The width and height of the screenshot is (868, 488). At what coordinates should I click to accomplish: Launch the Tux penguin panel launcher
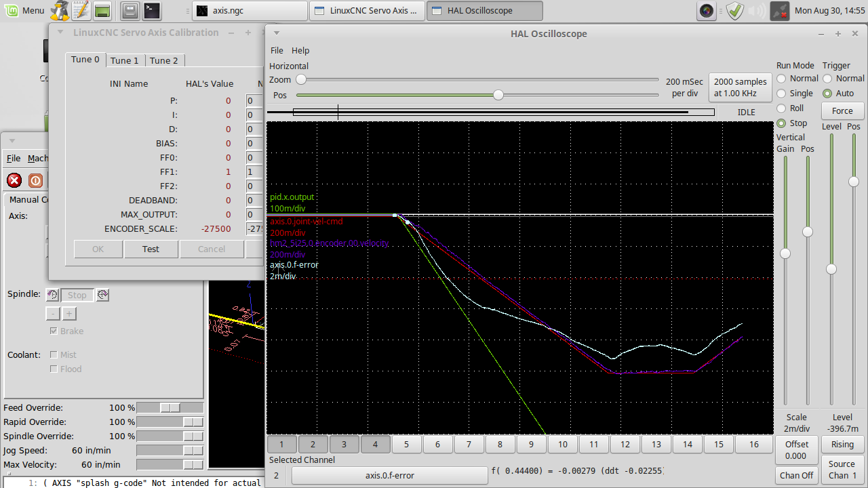[60, 10]
